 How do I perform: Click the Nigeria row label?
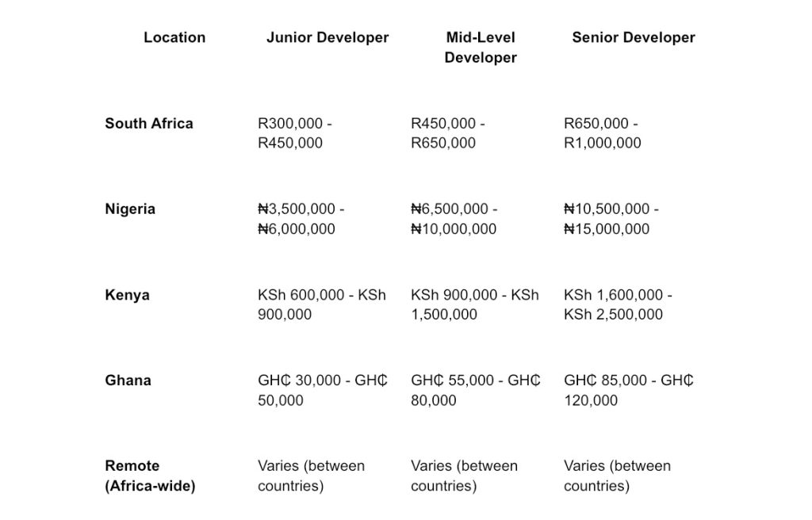pyautogui.click(x=130, y=209)
